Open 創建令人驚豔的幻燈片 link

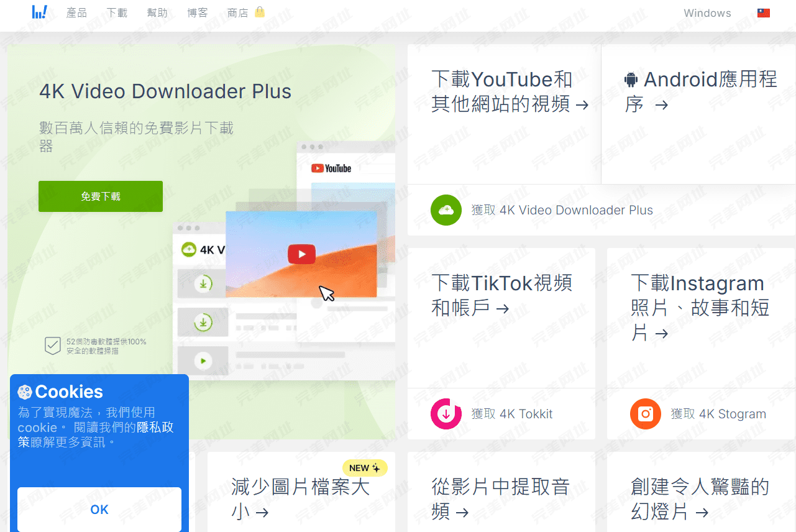[x=700, y=499]
